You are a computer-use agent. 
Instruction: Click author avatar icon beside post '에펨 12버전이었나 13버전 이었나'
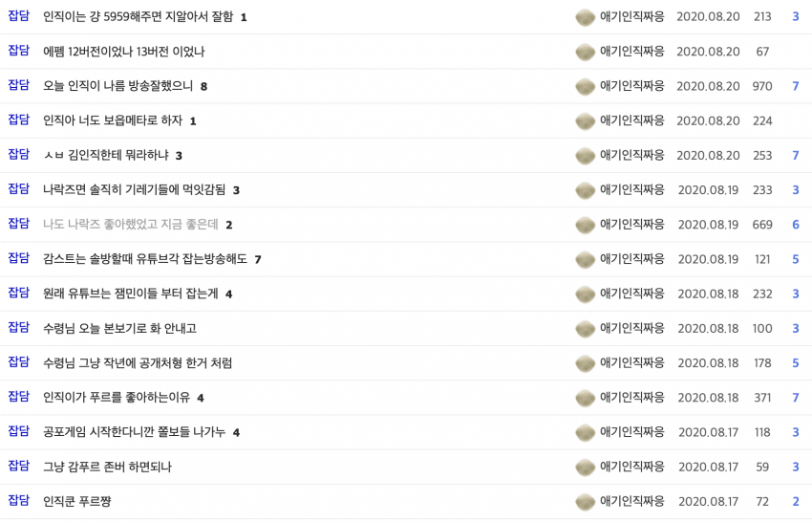tap(586, 52)
